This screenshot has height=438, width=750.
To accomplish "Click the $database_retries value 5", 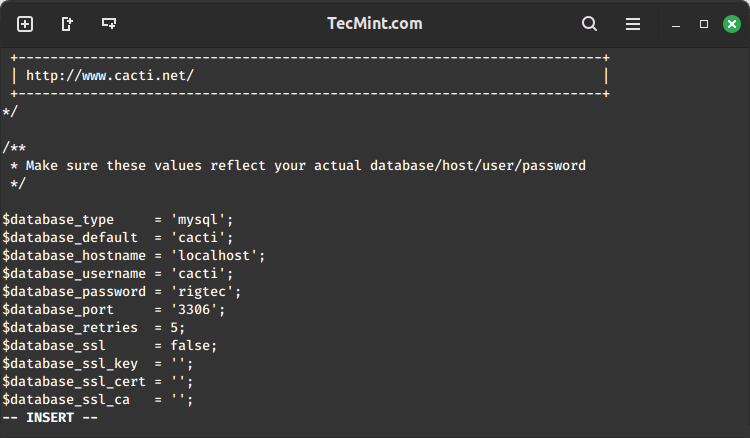I will point(174,327).
